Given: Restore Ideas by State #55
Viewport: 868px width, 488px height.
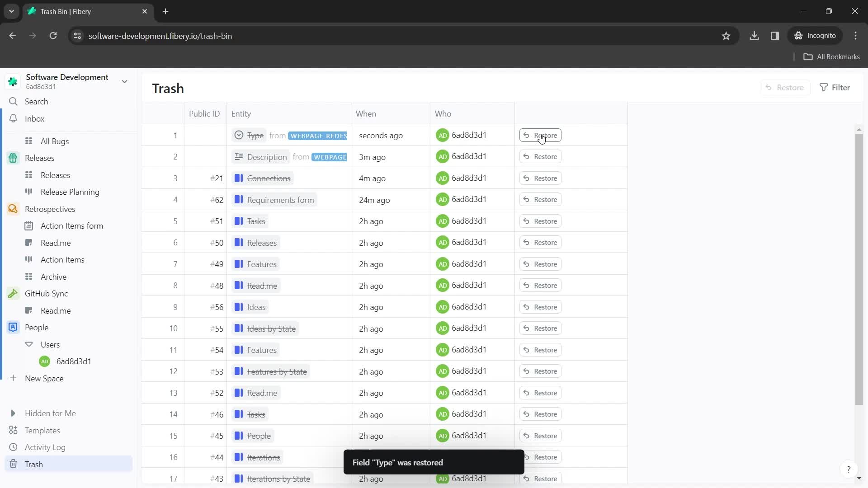Looking at the screenshot, I should [540, 328].
